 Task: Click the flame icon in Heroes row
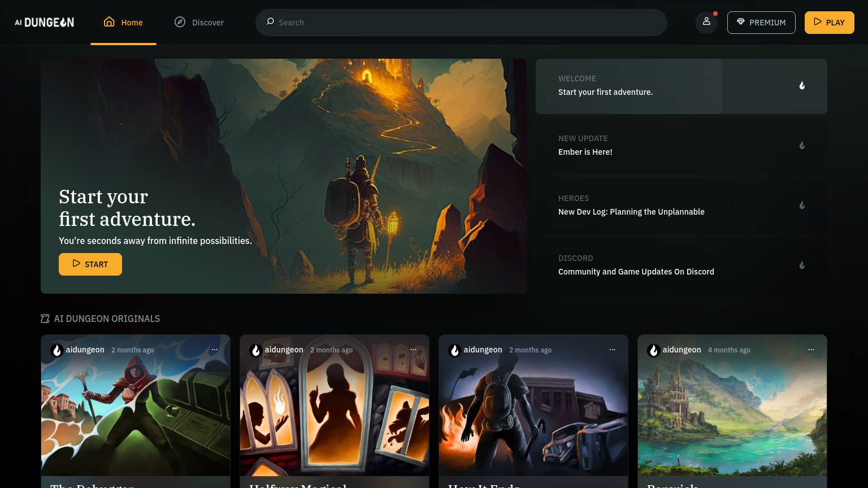tap(801, 206)
